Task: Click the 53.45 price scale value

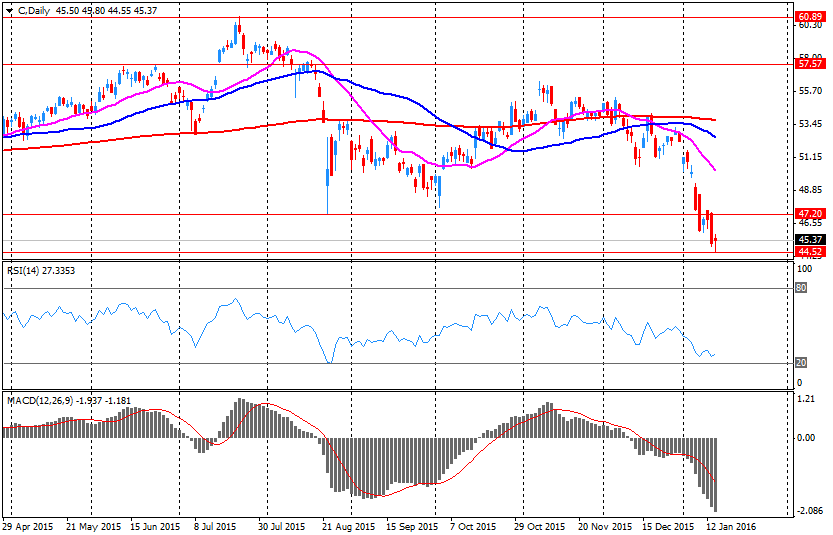Action: coord(809,124)
